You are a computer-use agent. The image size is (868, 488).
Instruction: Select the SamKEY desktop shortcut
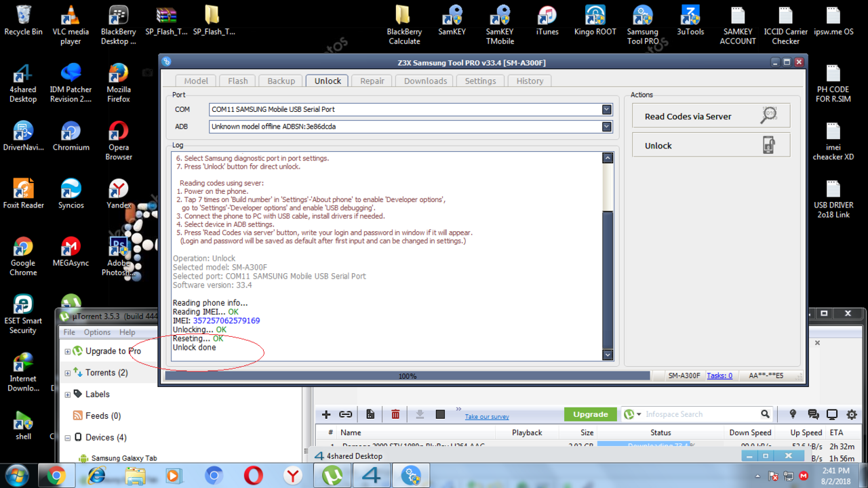pyautogui.click(x=452, y=20)
